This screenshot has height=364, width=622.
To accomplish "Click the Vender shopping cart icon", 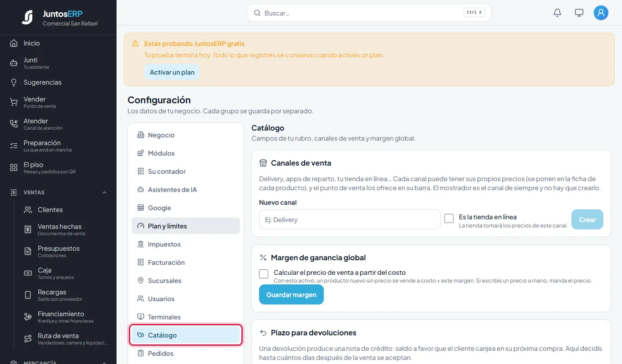I will click(14, 102).
